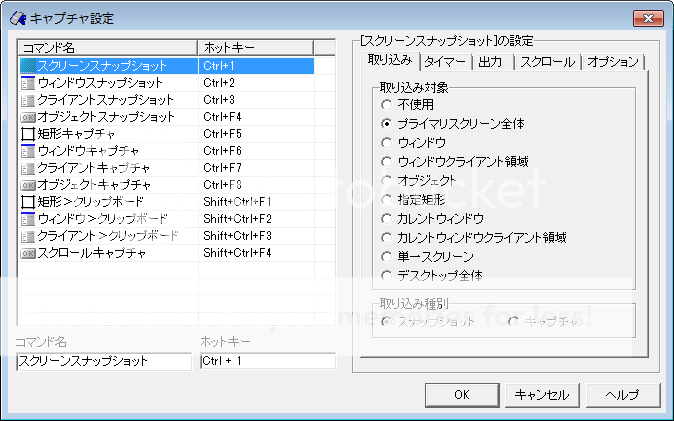The image size is (674, 421).
Task: Select the ウィンドウスナップショット command name
Action: pyautogui.click(x=100, y=83)
